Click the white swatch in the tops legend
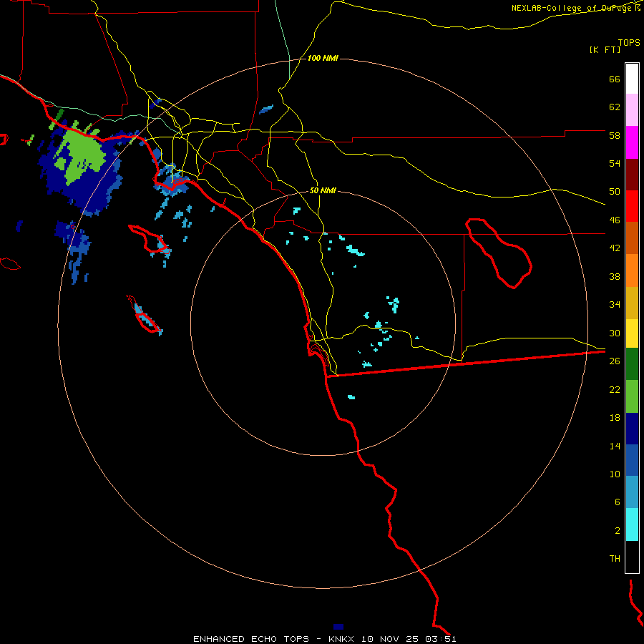This screenshot has width=644, height=644. 632,79
